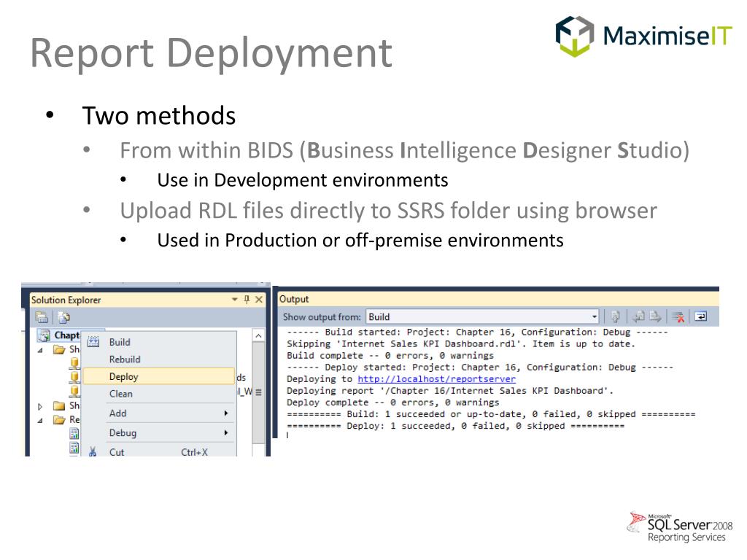Collapse the Re folder node
This screenshot has width=747, height=560.
click(x=41, y=420)
